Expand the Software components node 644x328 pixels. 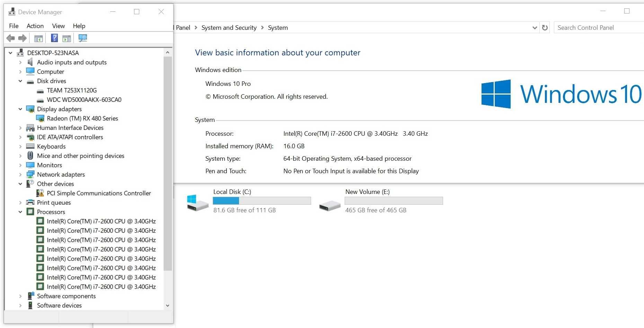click(20, 296)
